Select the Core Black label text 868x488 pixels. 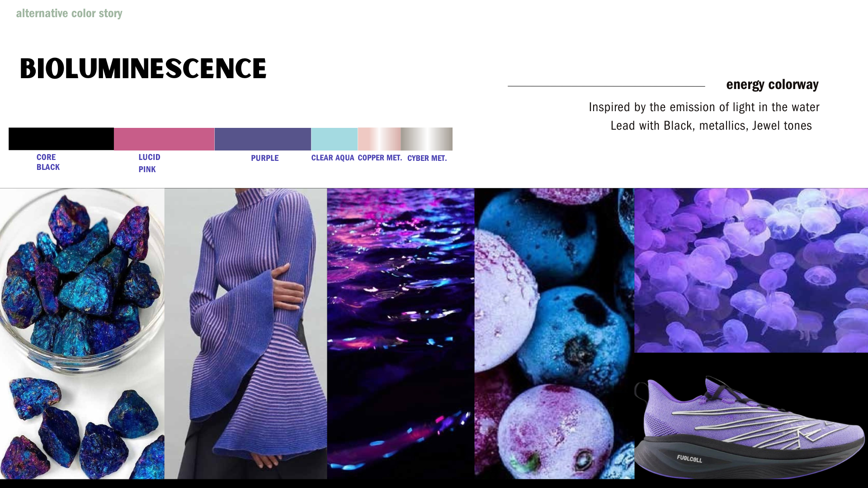(x=48, y=162)
